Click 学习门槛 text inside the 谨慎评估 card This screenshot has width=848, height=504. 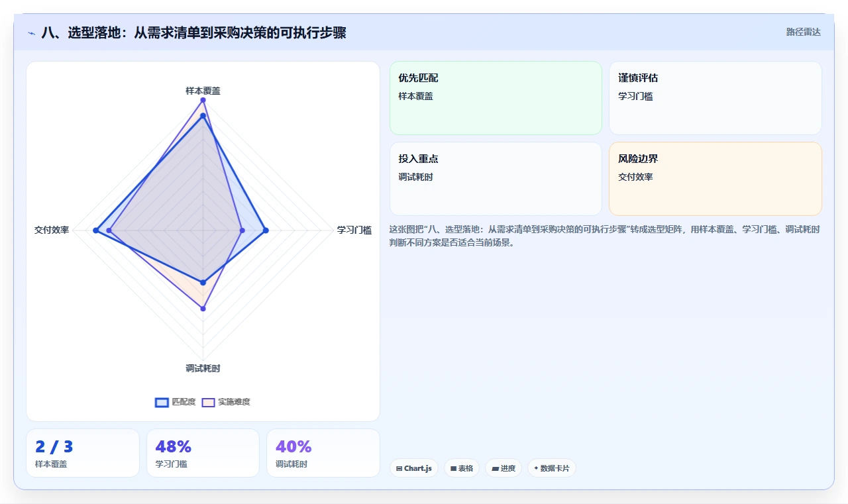click(635, 96)
